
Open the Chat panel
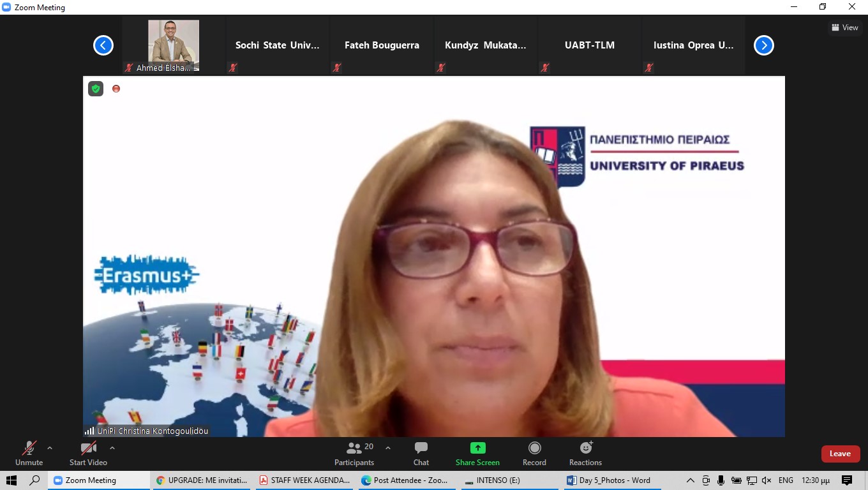(421, 454)
